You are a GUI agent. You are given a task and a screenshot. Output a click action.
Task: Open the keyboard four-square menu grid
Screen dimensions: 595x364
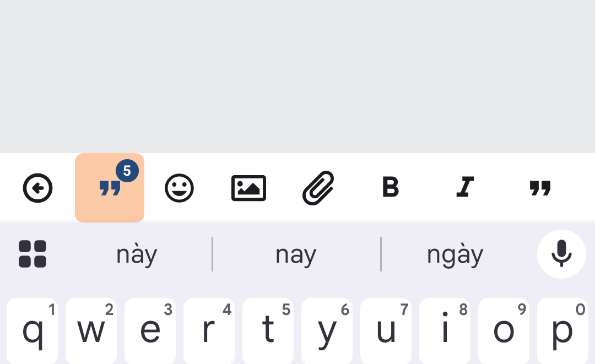(x=33, y=254)
